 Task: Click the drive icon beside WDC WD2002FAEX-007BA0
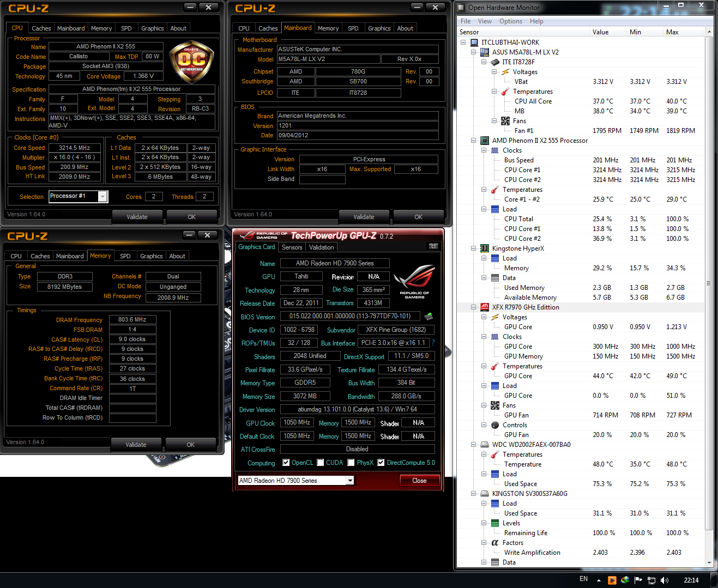click(x=484, y=445)
